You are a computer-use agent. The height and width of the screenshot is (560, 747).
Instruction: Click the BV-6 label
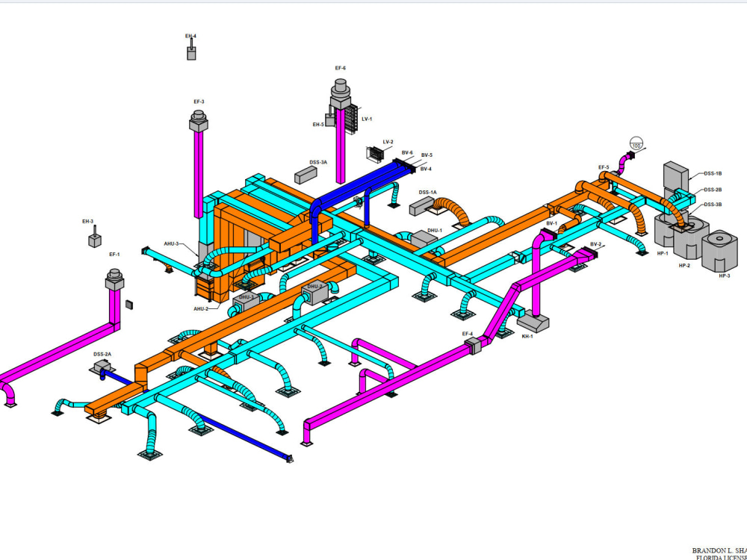(x=407, y=153)
